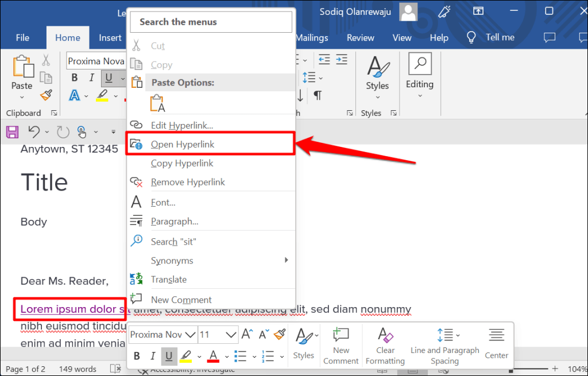Switch to the Review ribbon tab
The width and height of the screenshot is (588, 376).
pyautogui.click(x=360, y=37)
